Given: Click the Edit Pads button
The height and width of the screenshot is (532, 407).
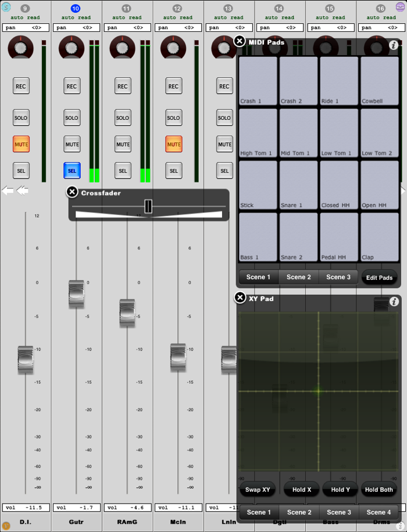Looking at the screenshot, I should [x=379, y=277].
